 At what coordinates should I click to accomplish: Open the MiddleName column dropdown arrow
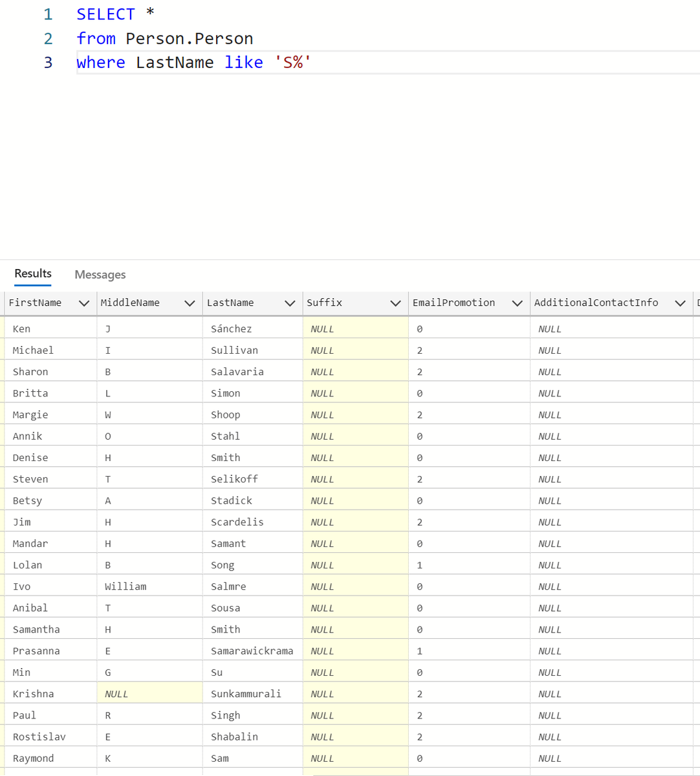[x=190, y=303]
